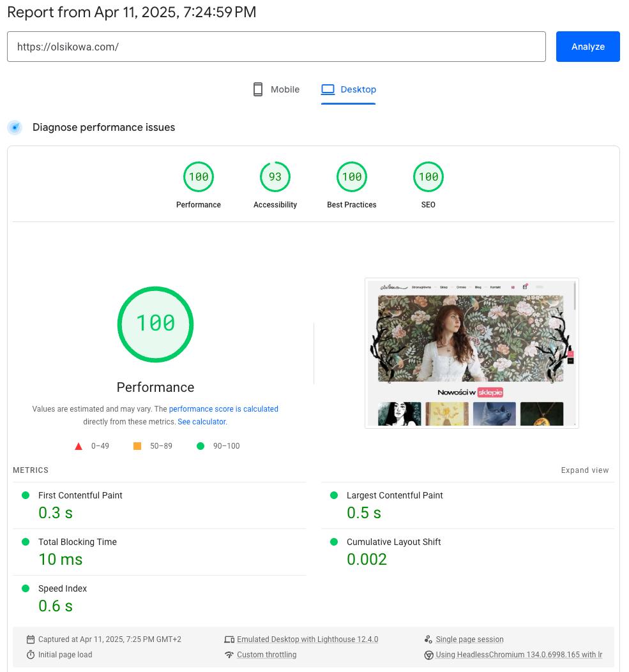Switch to the Mobile tab
Viewport: 629px width, 672px height.
(277, 89)
